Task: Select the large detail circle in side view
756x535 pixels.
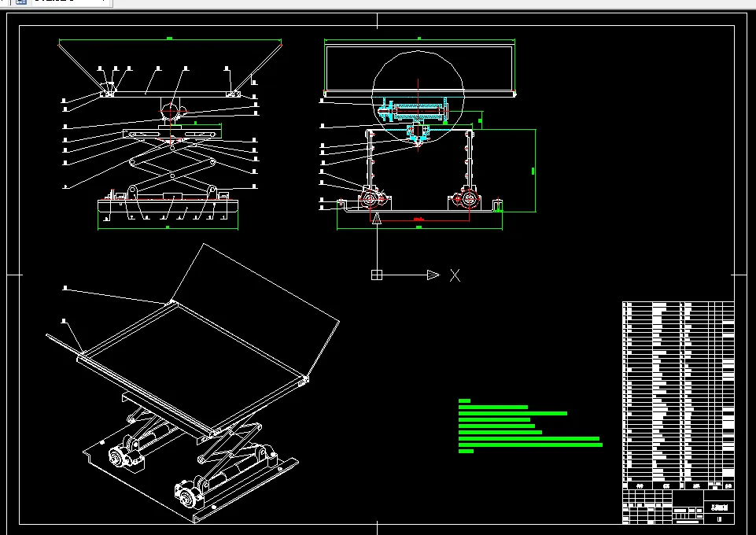Action: 418,97
